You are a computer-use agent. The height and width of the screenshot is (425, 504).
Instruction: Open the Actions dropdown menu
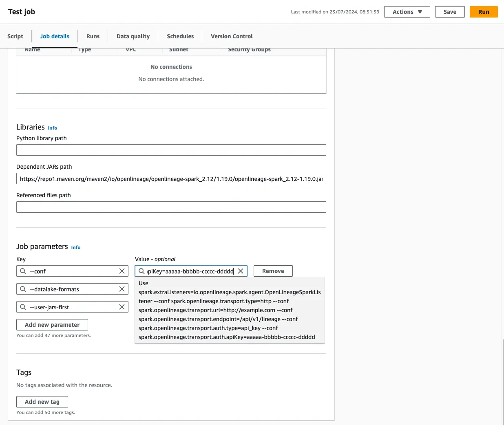(x=407, y=12)
